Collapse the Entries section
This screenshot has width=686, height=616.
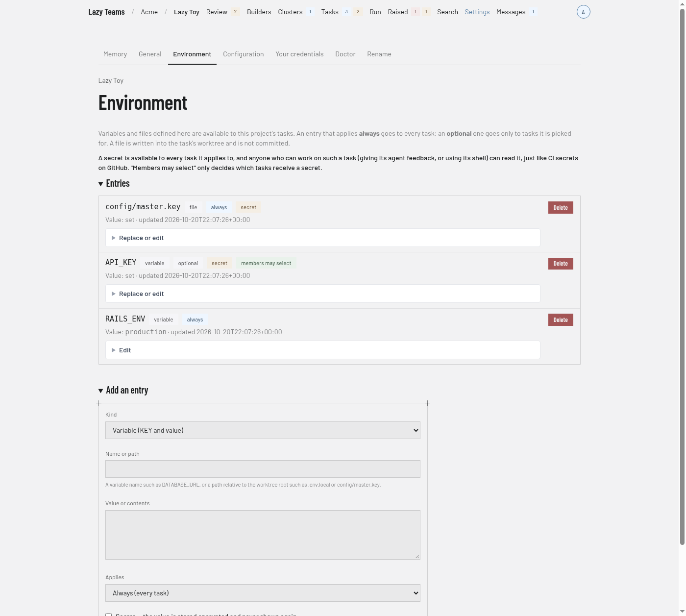tap(114, 183)
